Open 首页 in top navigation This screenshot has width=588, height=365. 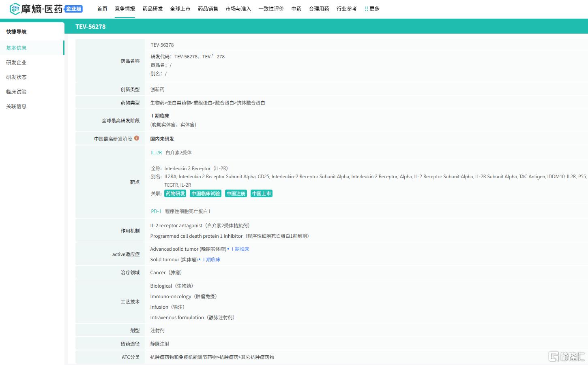102,9
